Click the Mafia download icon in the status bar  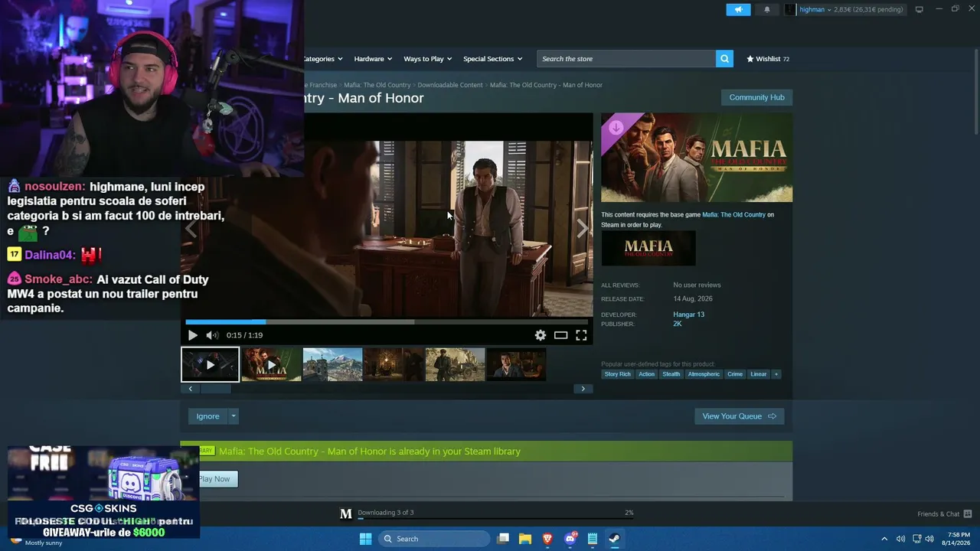[x=346, y=514]
